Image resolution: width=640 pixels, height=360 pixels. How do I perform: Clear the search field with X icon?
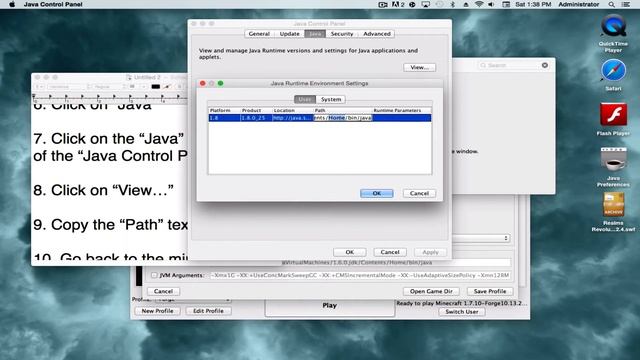[545, 65]
